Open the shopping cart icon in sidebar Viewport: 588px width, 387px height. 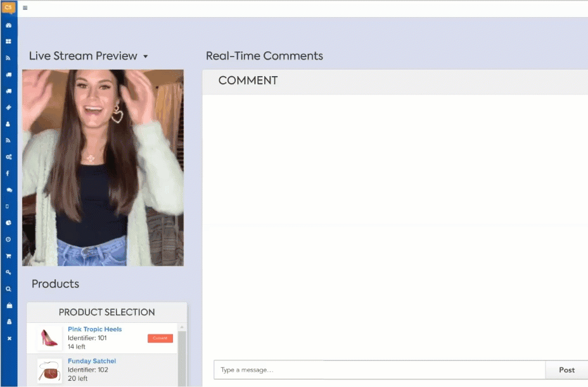(9, 256)
